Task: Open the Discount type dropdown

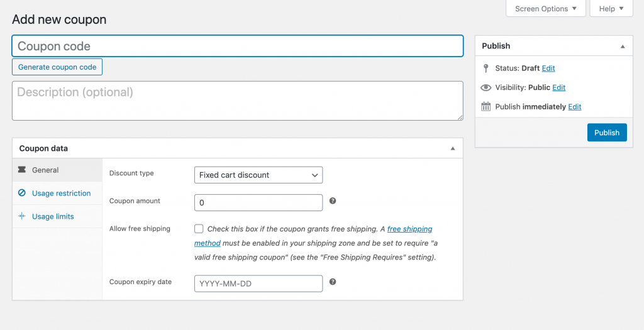Action: click(258, 175)
